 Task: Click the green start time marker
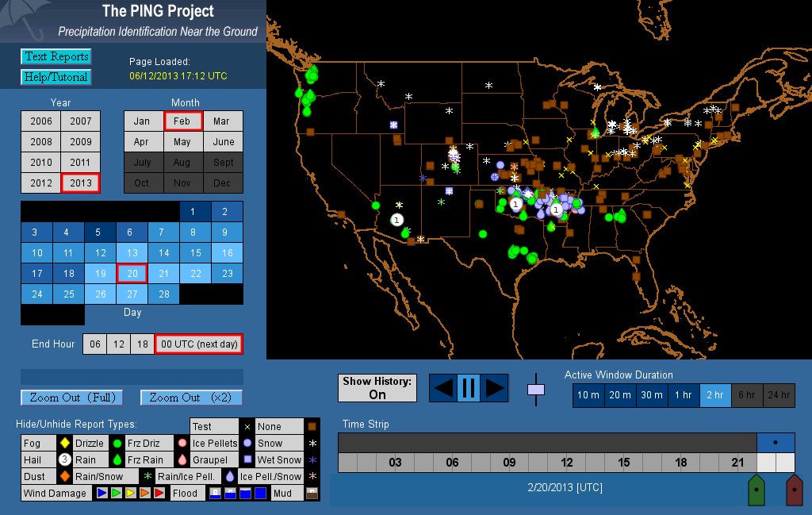(x=757, y=489)
